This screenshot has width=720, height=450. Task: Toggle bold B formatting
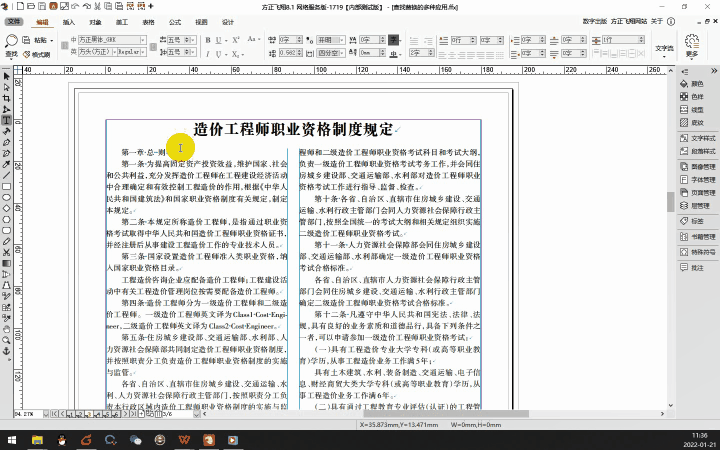pos(208,40)
